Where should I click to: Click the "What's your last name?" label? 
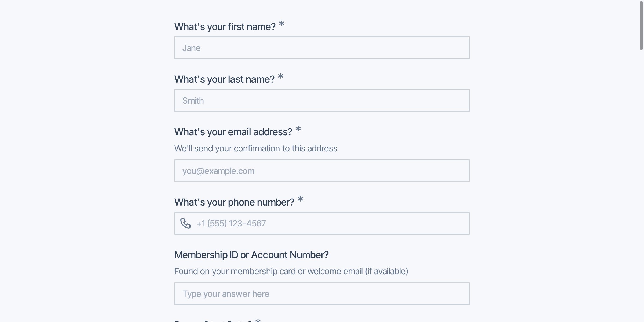coord(224,79)
